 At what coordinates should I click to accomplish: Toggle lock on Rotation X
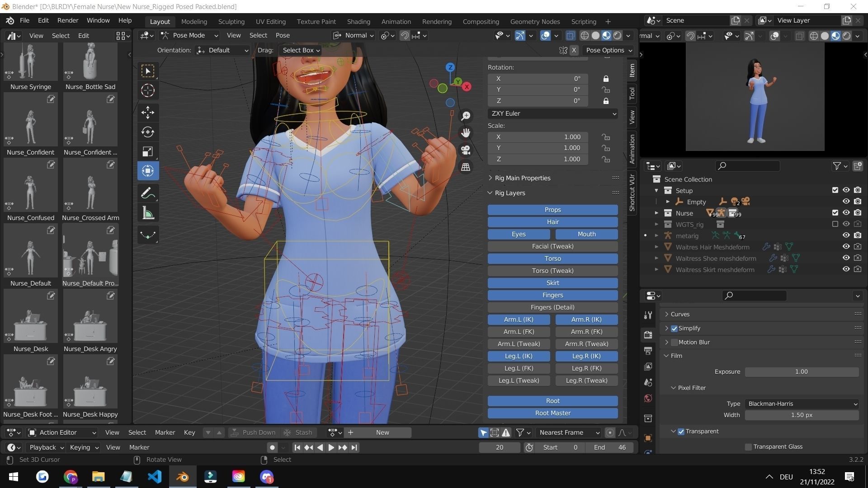(606, 79)
